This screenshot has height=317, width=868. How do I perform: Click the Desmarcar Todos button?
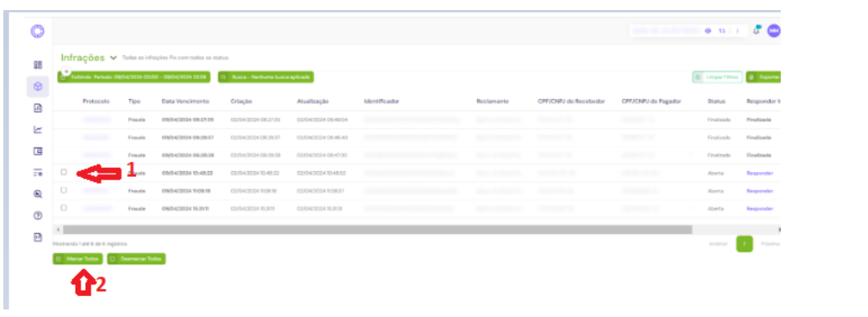[136, 259]
